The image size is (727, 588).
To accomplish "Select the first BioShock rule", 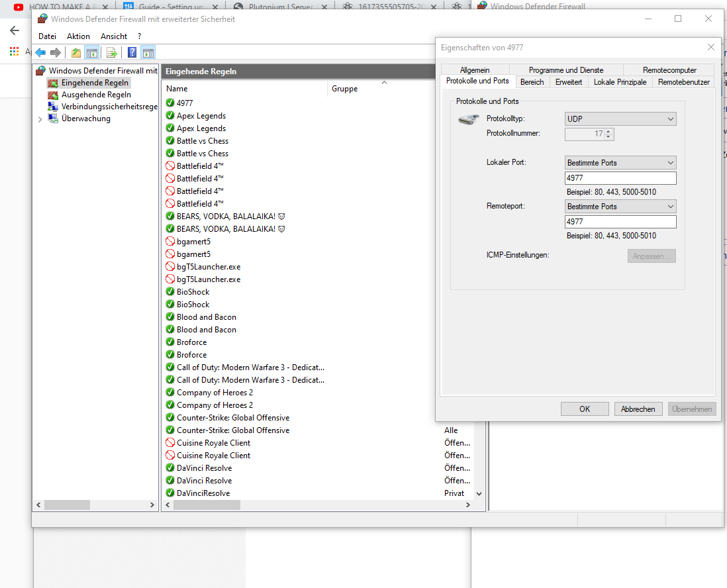I will [x=193, y=291].
